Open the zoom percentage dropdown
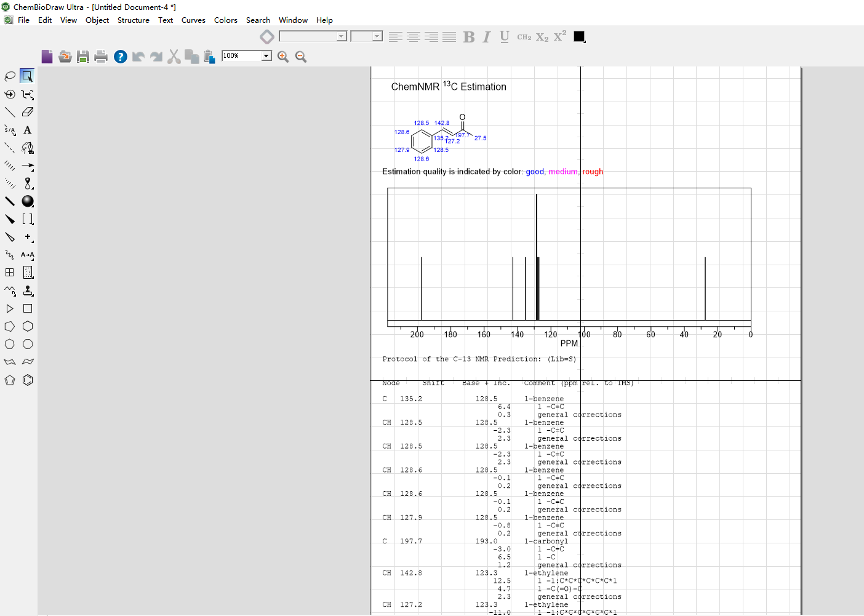 [x=266, y=56]
